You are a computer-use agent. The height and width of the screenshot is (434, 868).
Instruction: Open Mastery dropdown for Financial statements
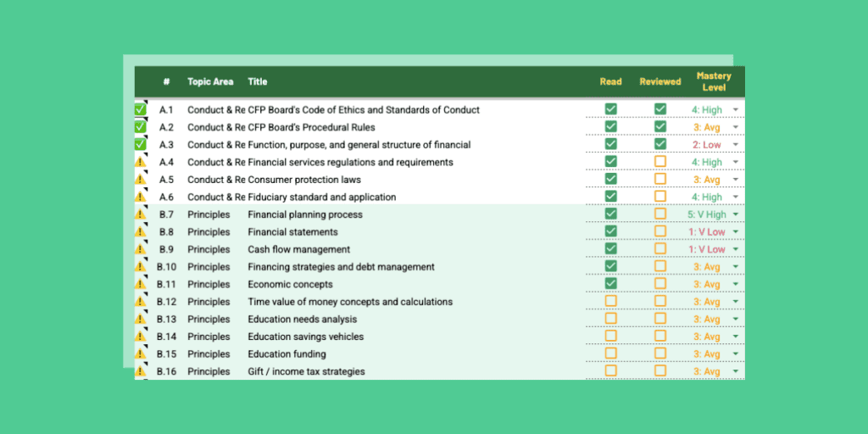[x=736, y=232]
